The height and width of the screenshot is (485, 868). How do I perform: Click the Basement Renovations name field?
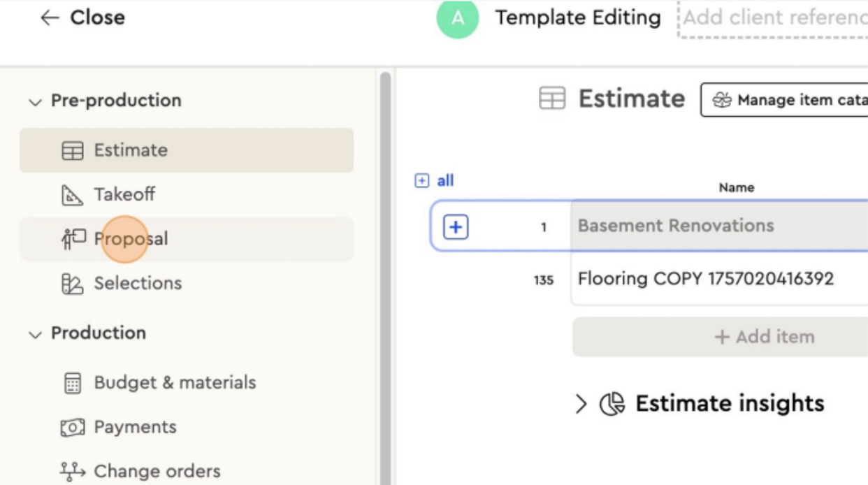click(x=719, y=226)
